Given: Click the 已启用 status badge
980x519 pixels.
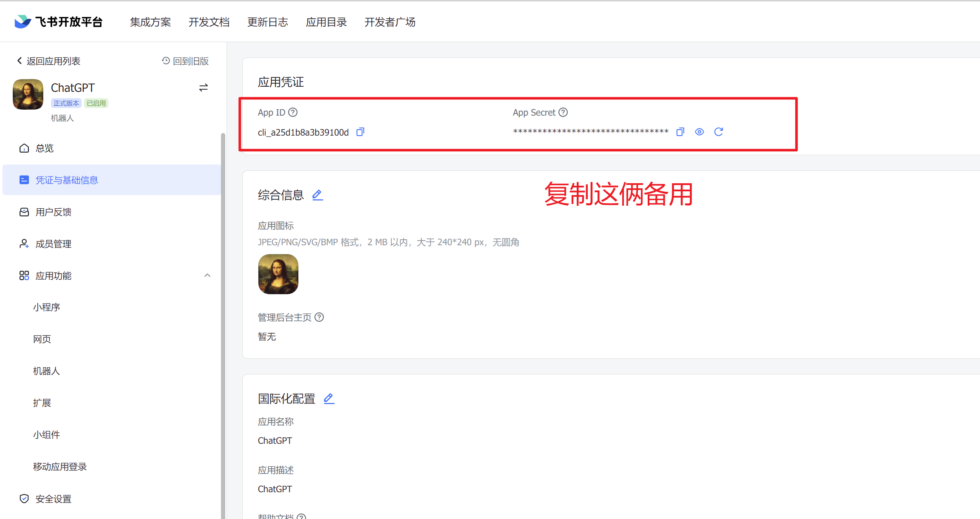Looking at the screenshot, I should pyautogui.click(x=96, y=103).
